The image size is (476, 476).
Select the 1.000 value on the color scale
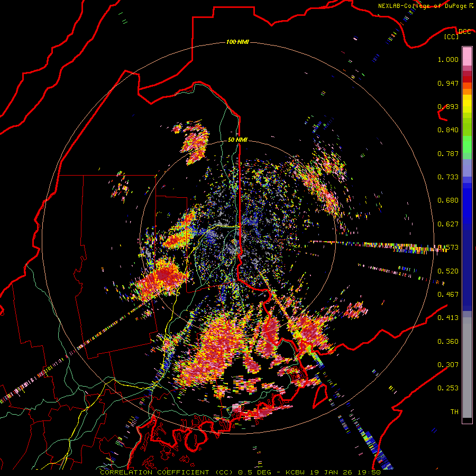coord(448,59)
